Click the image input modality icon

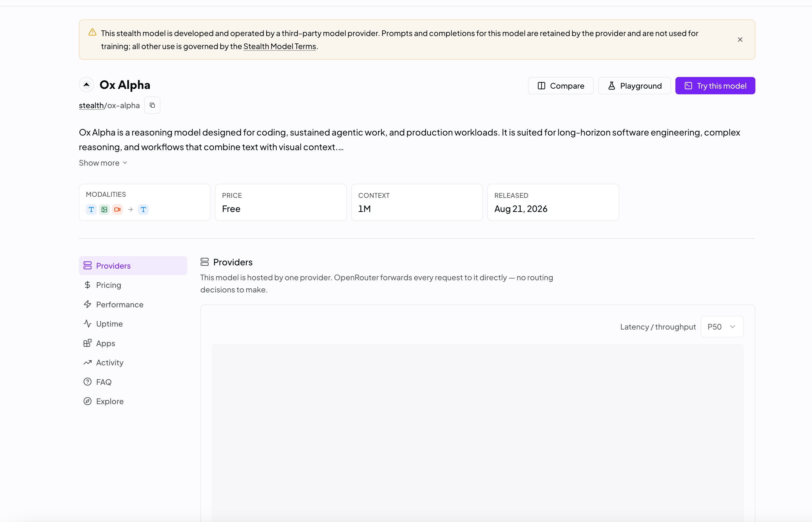pyautogui.click(x=104, y=210)
